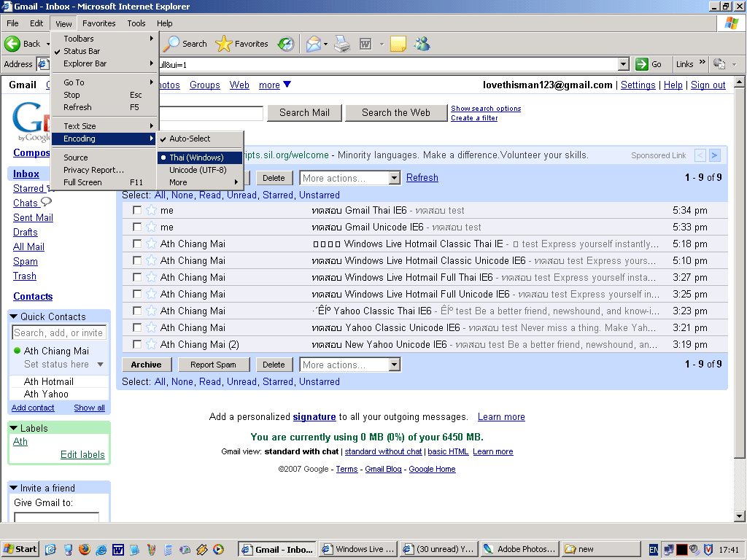Click the Start button
This screenshot has width=747, height=560.
pyautogui.click(x=20, y=549)
